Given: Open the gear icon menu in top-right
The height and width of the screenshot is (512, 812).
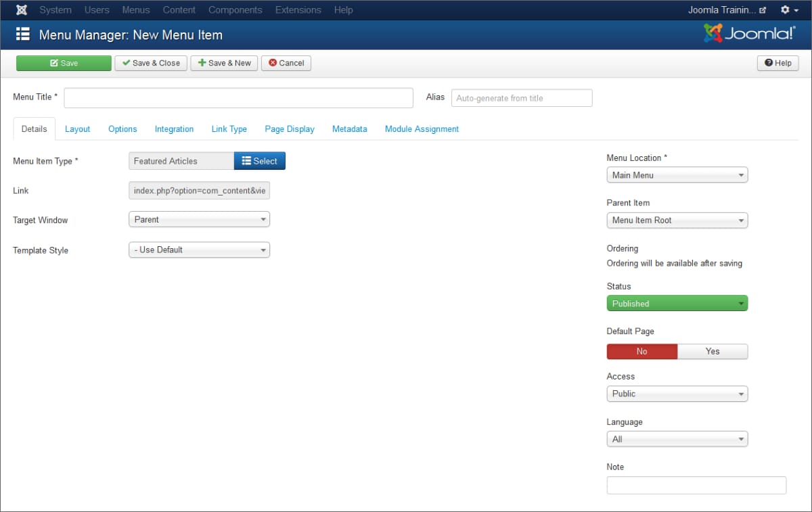Looking at the screenshot, I should pos(785,9).
